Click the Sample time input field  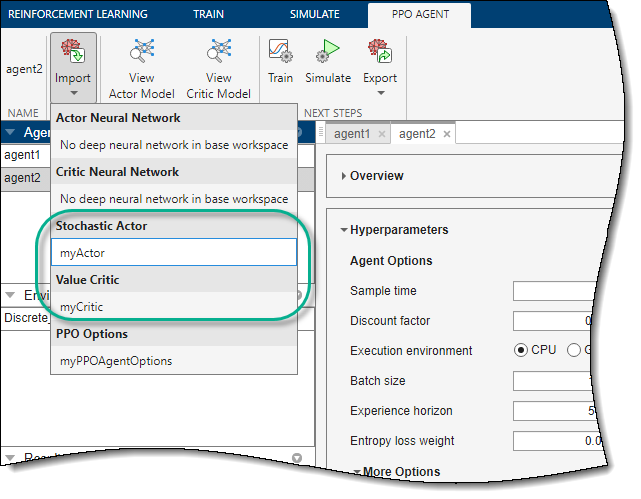555,291
